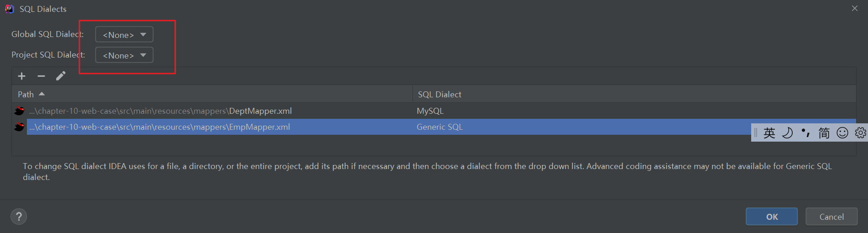Click the remove path minus icon
Screen dimensions: 868x233
[x=41, y=76]
